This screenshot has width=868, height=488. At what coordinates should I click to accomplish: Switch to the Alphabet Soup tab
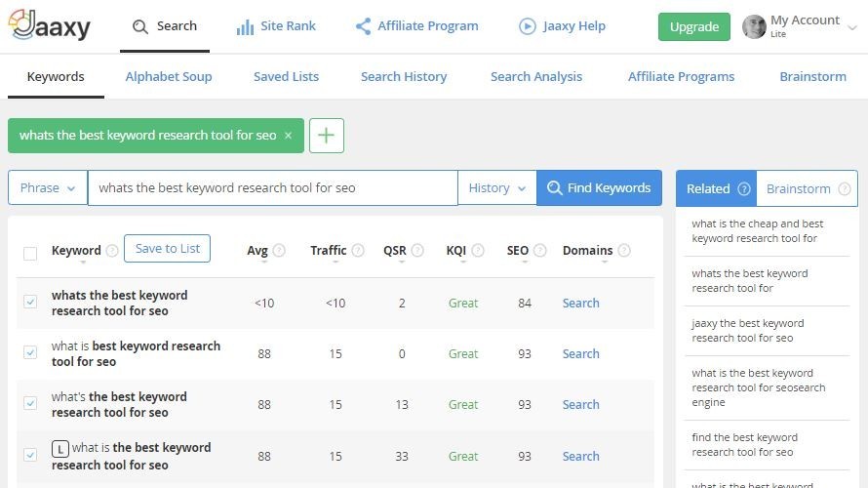(169, 76)
